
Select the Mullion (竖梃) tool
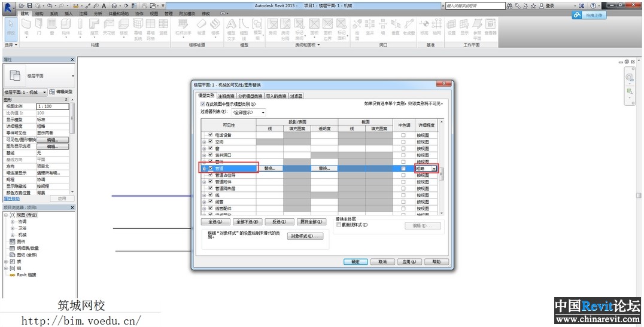(x=163, y=28)
